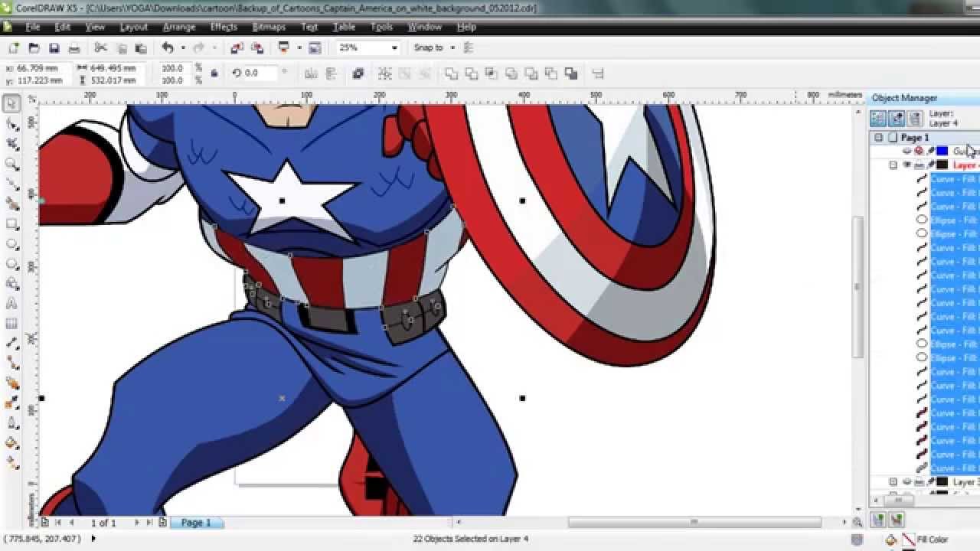Screen dimensions: 980x551
Task: Toggle visibility eye of Guides layer
Action: pos(907,152)
